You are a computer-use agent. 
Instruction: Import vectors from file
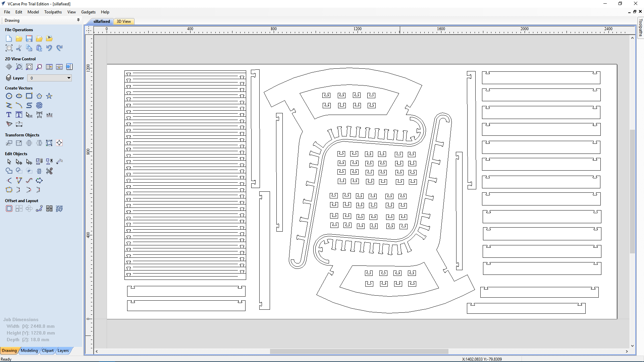point(39,39)
